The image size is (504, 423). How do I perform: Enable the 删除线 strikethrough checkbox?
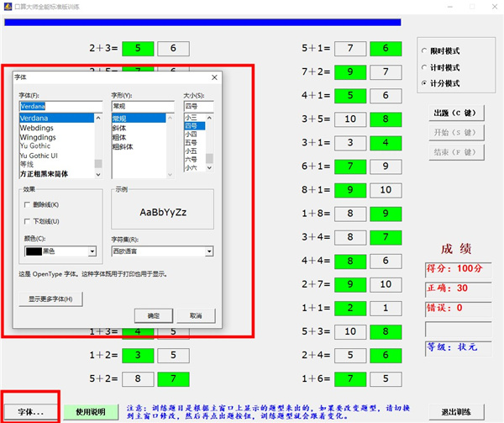pos(28,204)
